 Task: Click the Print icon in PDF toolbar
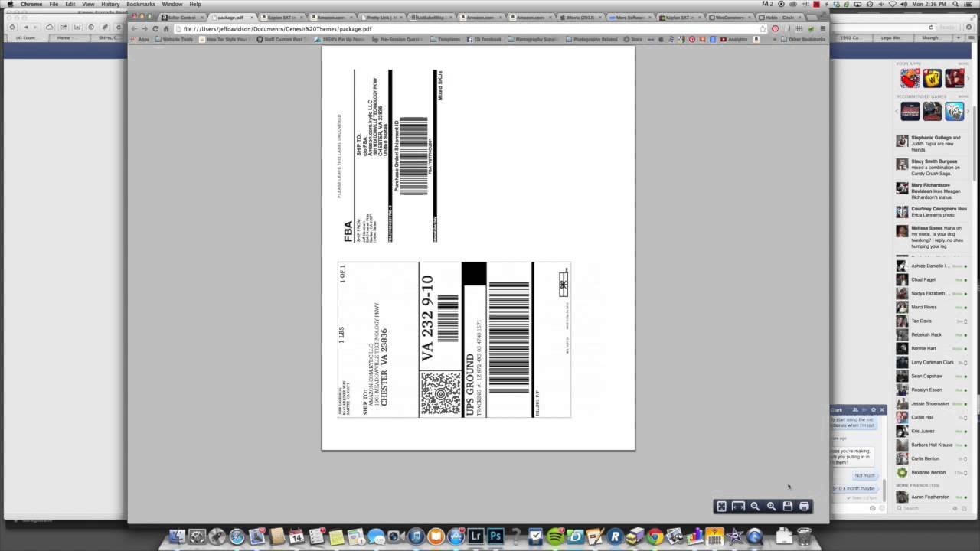coord(804,507)
